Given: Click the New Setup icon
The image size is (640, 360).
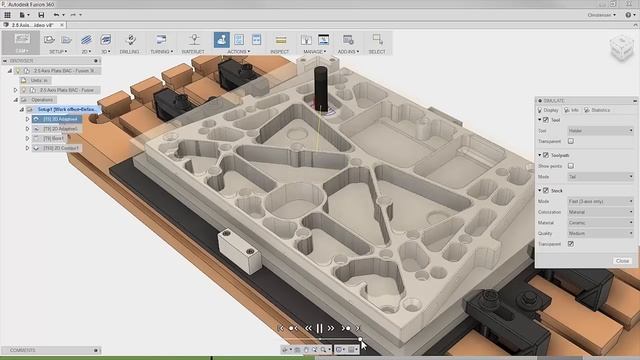Looking at the screenshot, I should coord(49,40).
